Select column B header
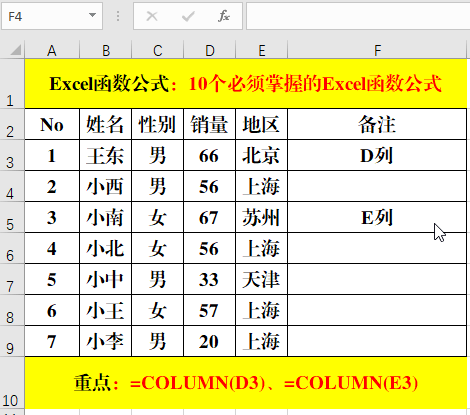The image size is (470, 415). (x=106, y=50)
